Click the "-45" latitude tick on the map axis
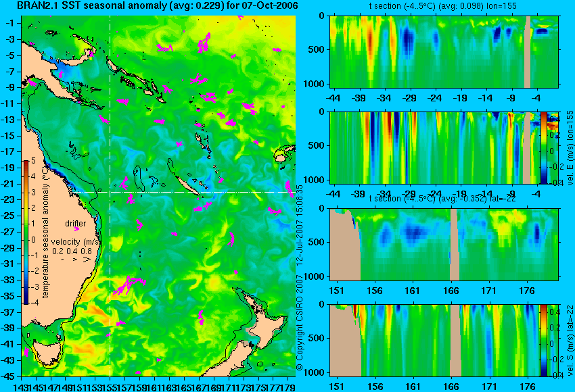The image size is (575, 392). (x=9, y=376)
